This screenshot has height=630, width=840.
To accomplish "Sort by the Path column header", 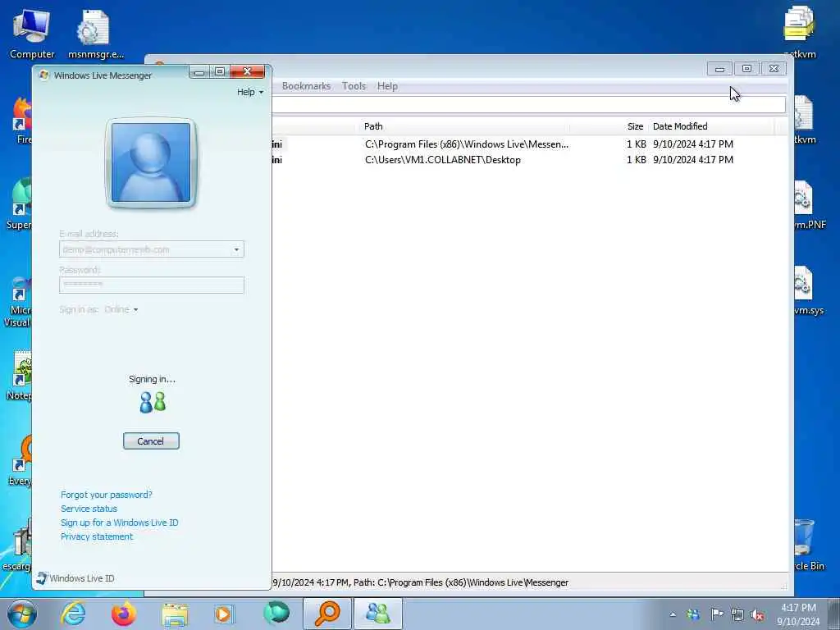I will coord(464,126).
